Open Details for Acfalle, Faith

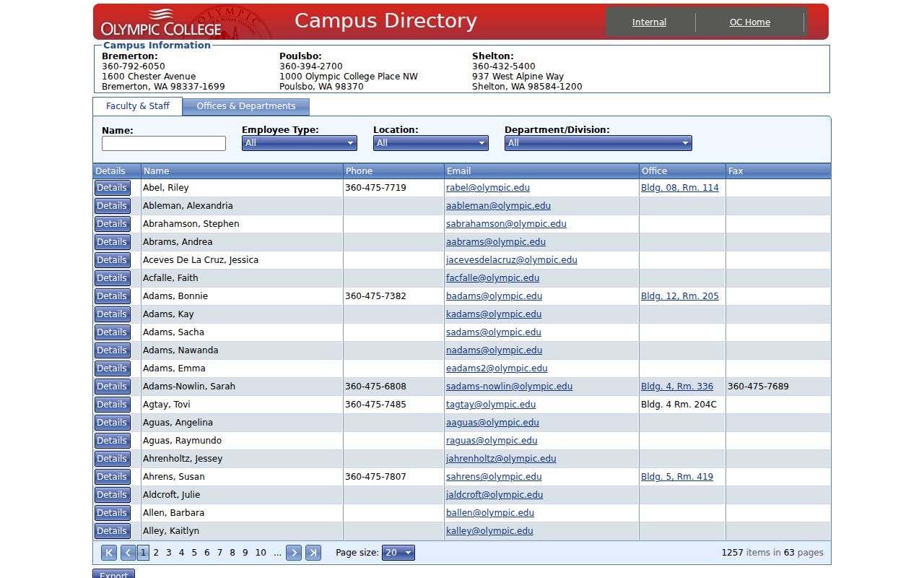click(112, 278)
